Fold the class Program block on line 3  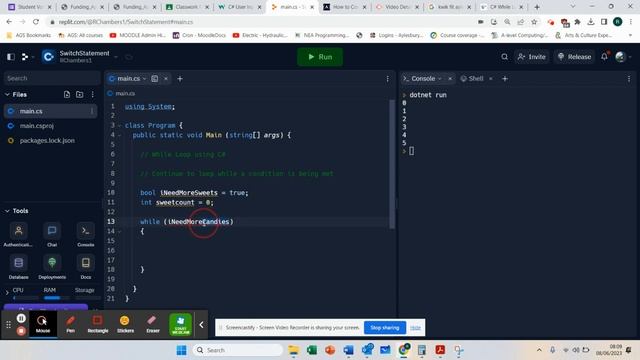[x=119, y=126]
